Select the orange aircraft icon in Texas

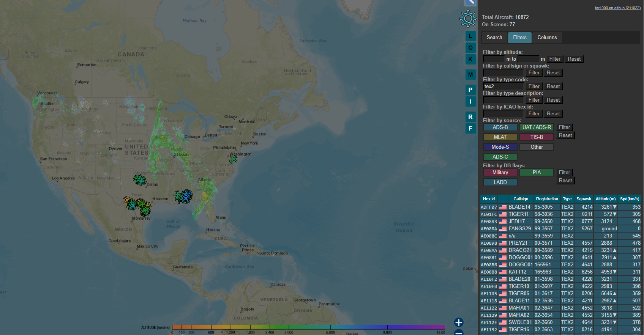tap(127, 200)
